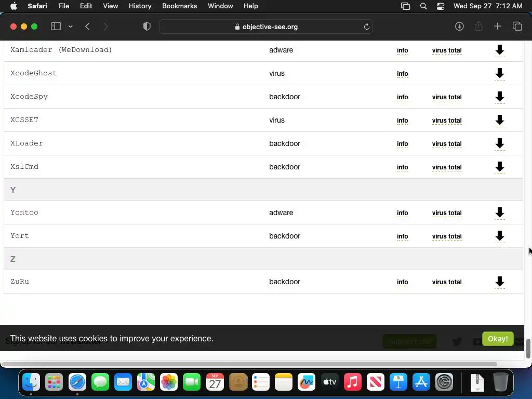Show Safari tab overview
Viewport: 532px width, 399px height.
point(517,26)
